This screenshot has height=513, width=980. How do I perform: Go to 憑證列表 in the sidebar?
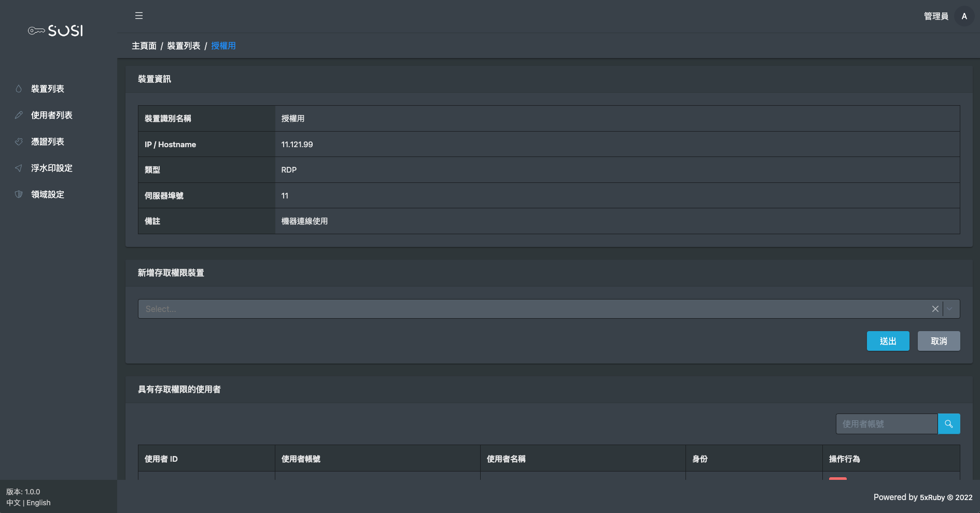(x=48, y=142)
